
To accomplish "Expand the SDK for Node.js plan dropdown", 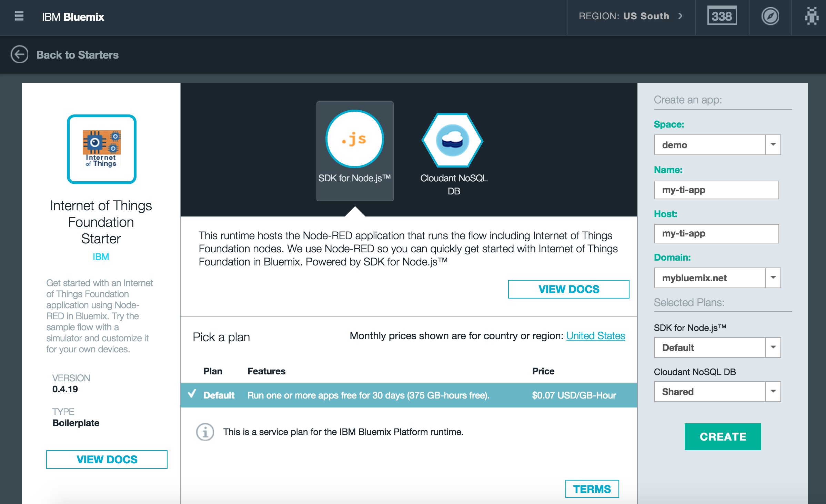I will 773,347.
